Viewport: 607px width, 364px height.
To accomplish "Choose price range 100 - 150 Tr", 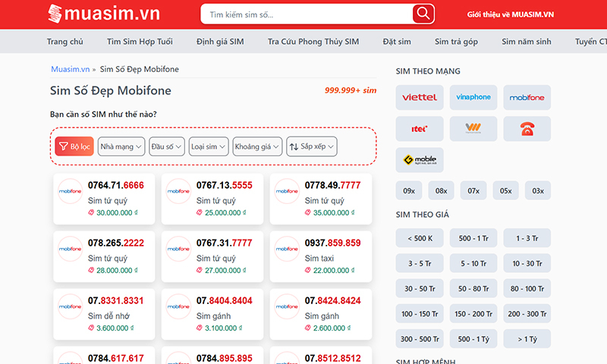I will (x=420, y=314).
